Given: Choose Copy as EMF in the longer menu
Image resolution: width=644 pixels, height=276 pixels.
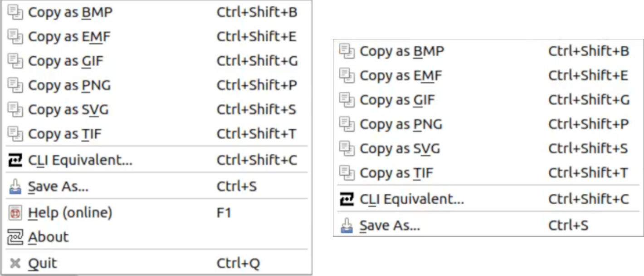Looking at the screenshot, I should point(69,37).
